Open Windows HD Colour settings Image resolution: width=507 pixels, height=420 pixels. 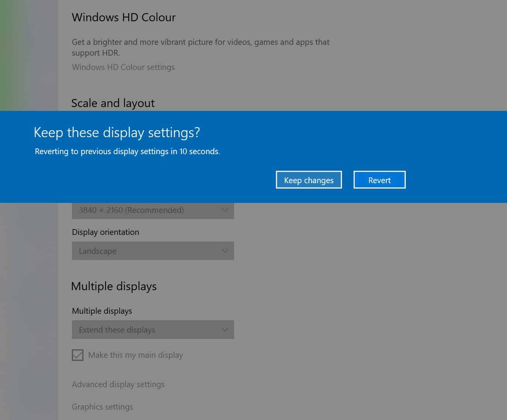click(x=123, y=67)
